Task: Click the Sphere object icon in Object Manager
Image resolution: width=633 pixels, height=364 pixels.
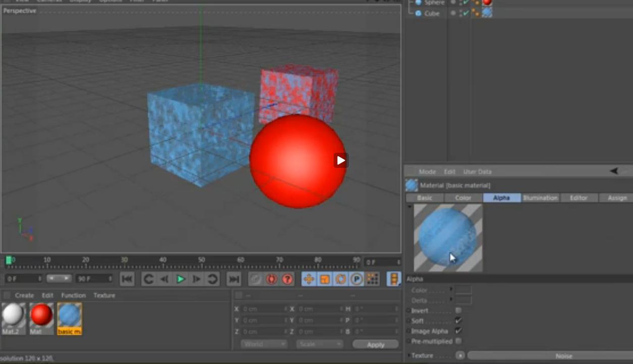Action: click(418, 3)
